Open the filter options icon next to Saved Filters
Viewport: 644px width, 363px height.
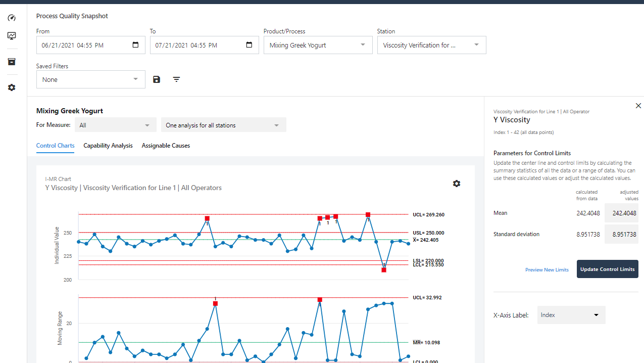click(176, 79)
